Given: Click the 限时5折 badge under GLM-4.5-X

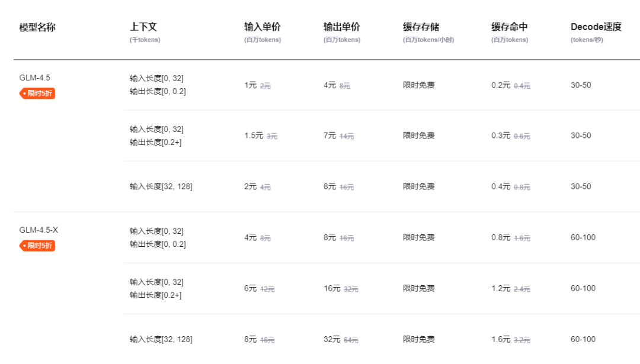Looking at the screenshot, I should [x=37, y=245].
